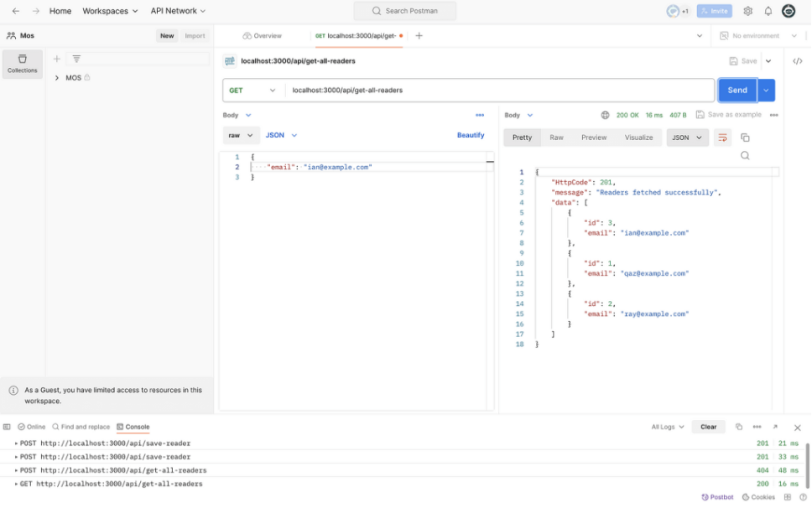Click the Collections sidebar icon
Image resolution: width=812 pixels, height=508 pixels.
click(x=23, y=64)
